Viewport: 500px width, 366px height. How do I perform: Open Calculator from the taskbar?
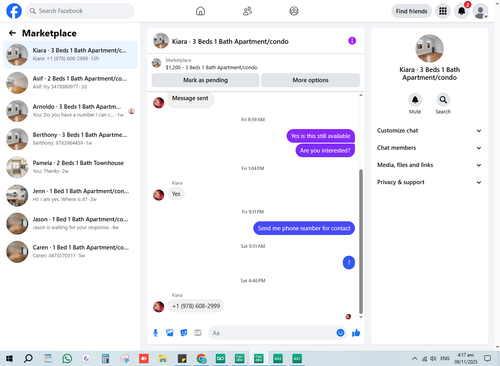click(105, 359)
